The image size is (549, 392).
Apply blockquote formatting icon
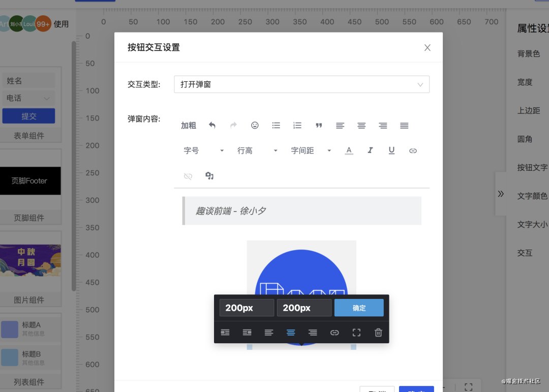[319, 126]
